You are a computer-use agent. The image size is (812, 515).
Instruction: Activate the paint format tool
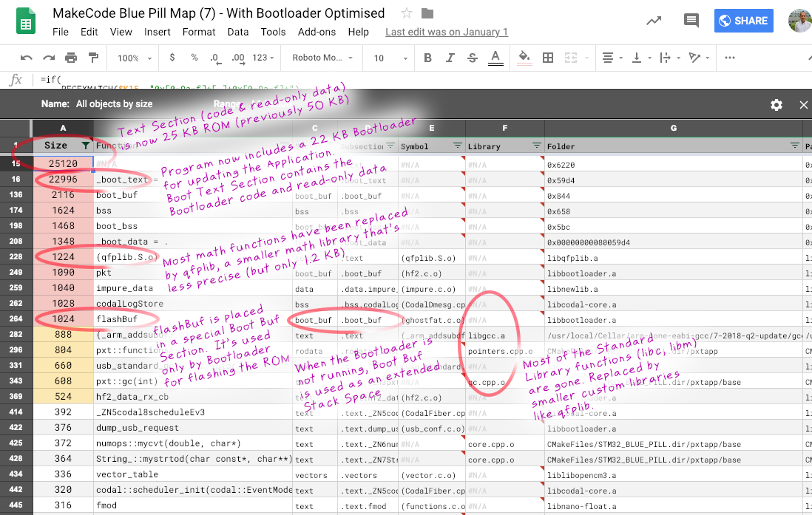tap(93, 58)
